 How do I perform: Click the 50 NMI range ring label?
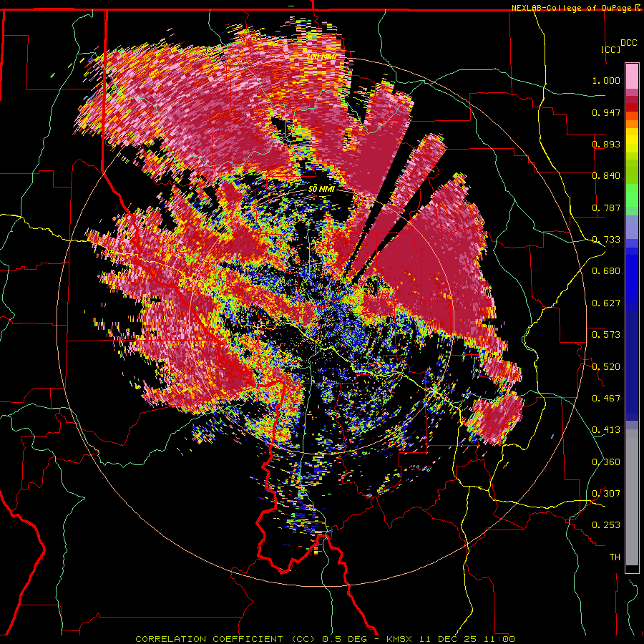tap(321, 189)
